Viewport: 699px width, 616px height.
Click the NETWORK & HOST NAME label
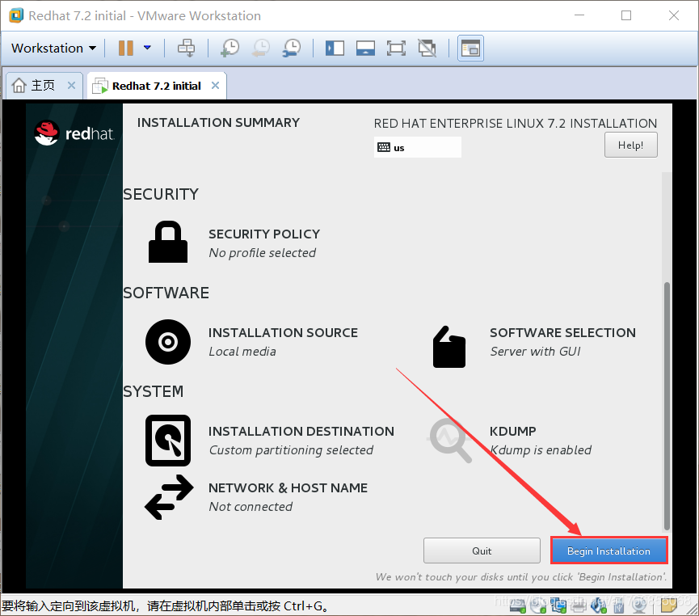coord(288,488)
